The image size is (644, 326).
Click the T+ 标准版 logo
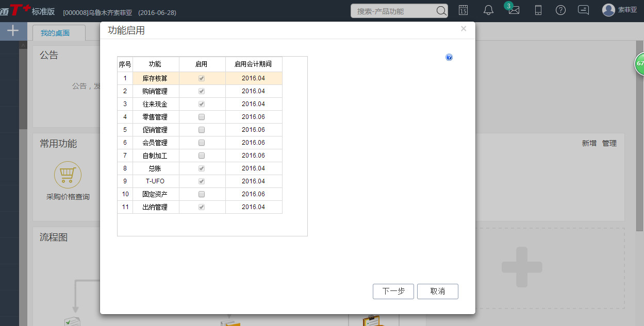coord(28,10)
